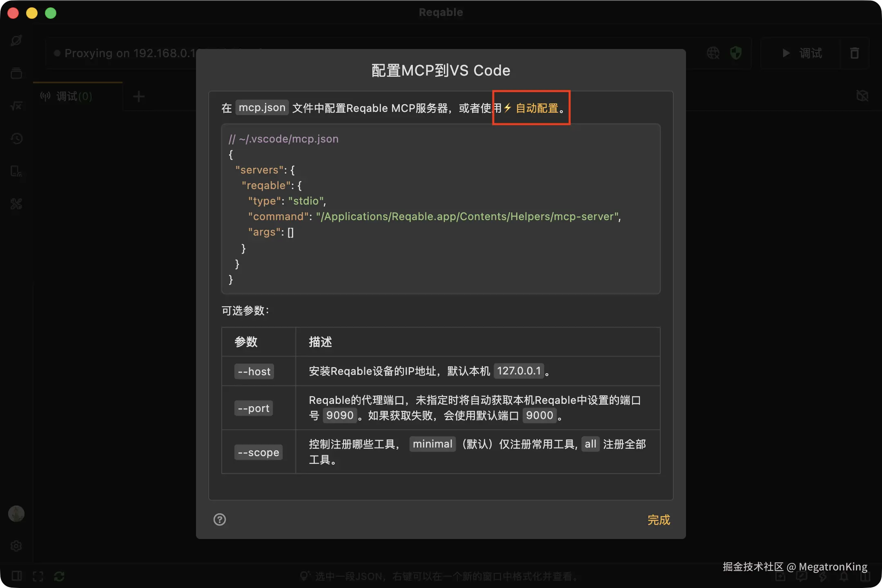Click the all scope value

[590, 444]
